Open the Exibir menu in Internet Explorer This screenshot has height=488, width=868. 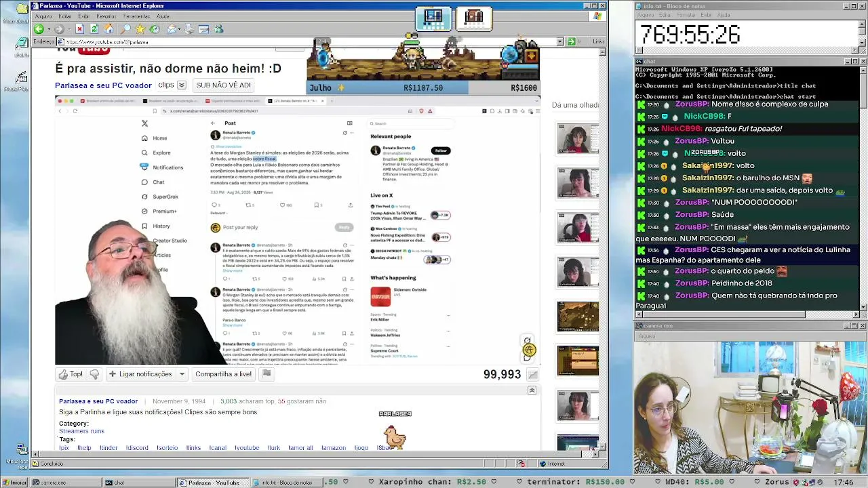coord(83,16)
